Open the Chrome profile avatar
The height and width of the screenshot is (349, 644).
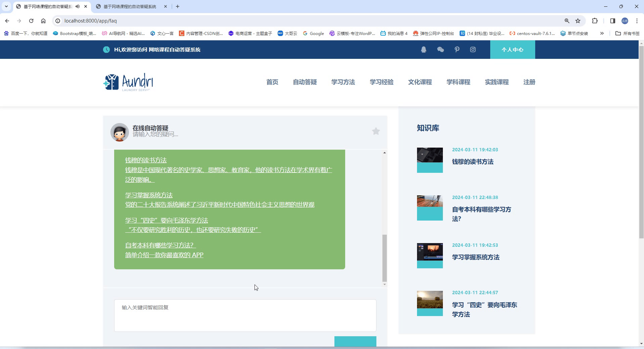[625, 21]
